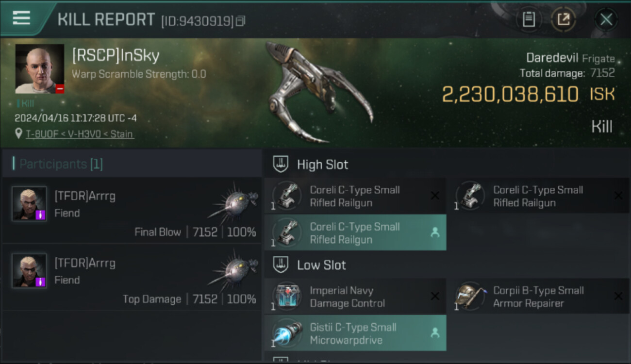Open Arrrg's portrait in Top Damage row
This screenshot has height=364, width=631.
pyautogui.click(x=29, y=270)
